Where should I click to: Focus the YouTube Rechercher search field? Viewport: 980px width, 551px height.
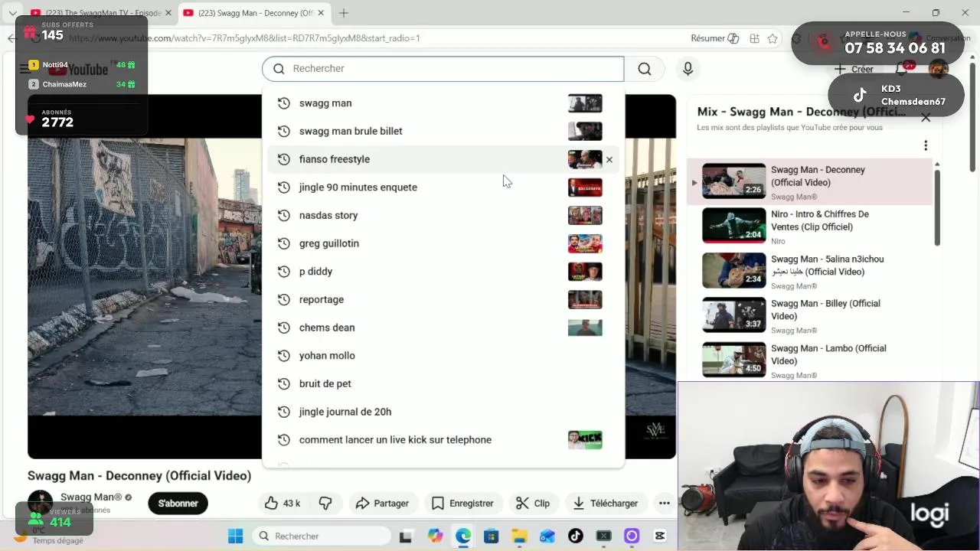pyautogui.click(x=443, y=69)
